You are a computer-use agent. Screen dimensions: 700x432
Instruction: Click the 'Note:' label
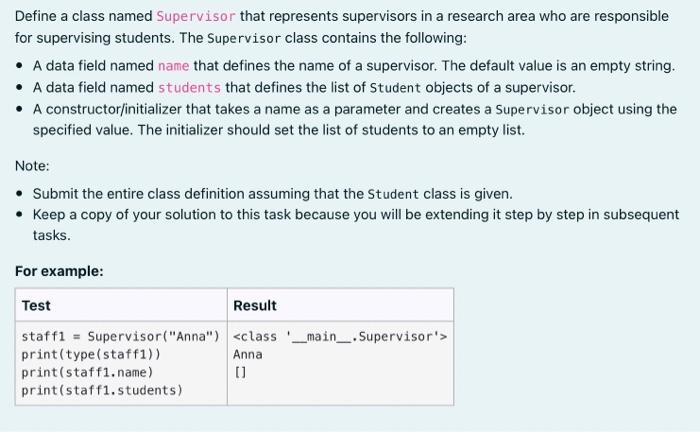tap(32, 166)
